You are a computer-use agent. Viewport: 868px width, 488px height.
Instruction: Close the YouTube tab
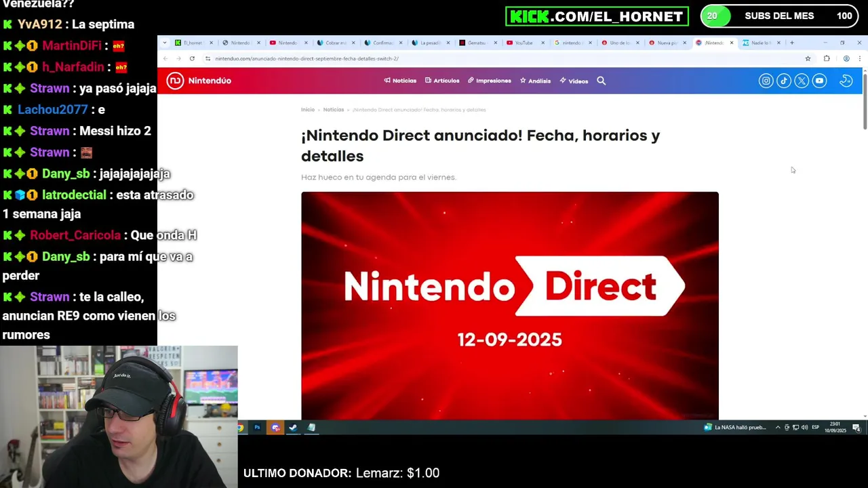pyautogui.click(x=542, y=43)
